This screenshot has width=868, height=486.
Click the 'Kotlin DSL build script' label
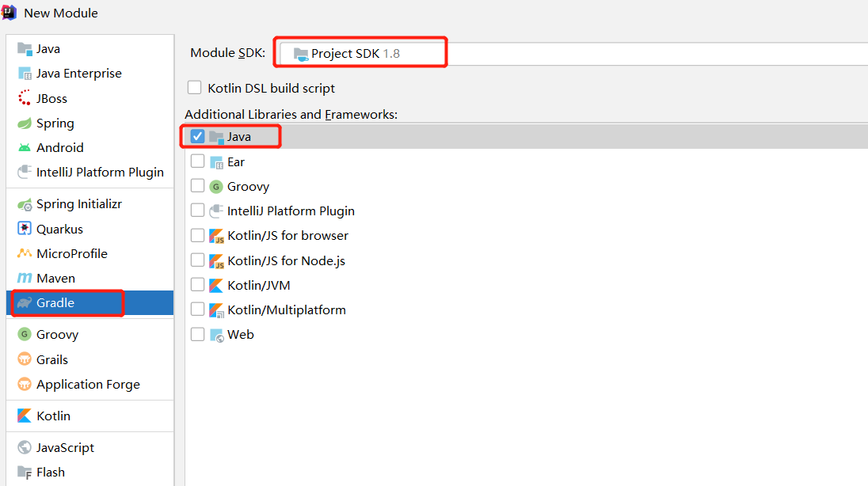(x=271, y=88)
